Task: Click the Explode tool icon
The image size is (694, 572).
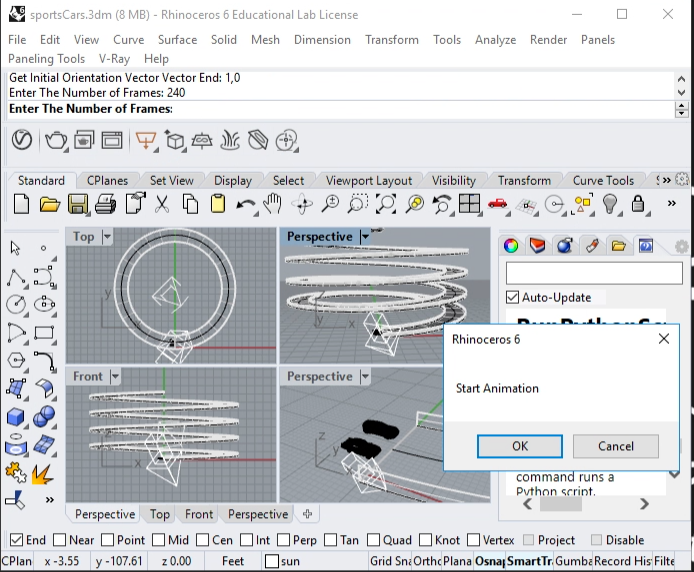Action: click(x=43, y=472)
